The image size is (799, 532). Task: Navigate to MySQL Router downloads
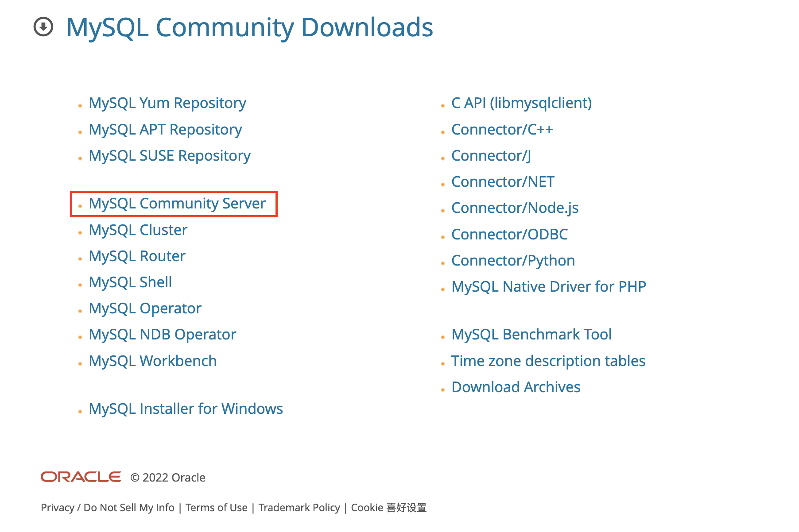137,256
